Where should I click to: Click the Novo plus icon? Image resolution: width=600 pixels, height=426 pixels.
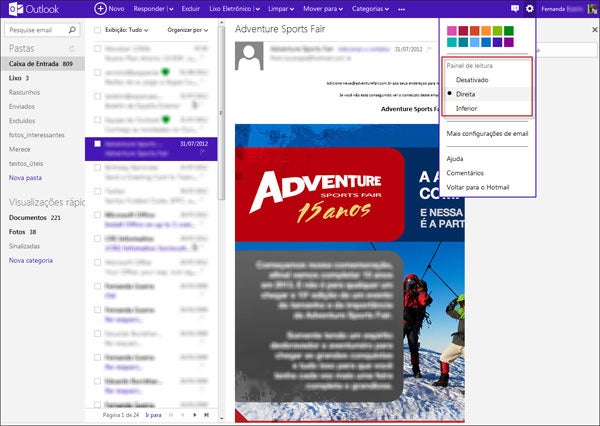100,8
